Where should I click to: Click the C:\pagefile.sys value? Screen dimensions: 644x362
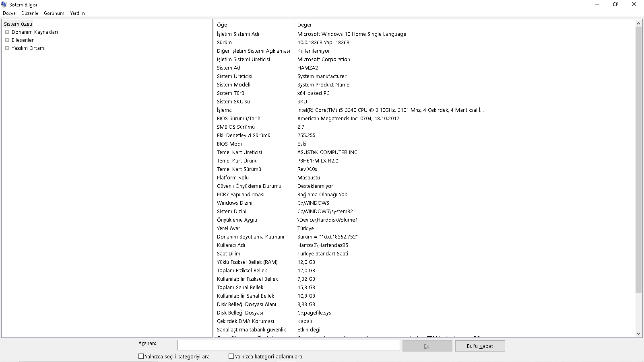pyautogui.click(x=314, y=313)
